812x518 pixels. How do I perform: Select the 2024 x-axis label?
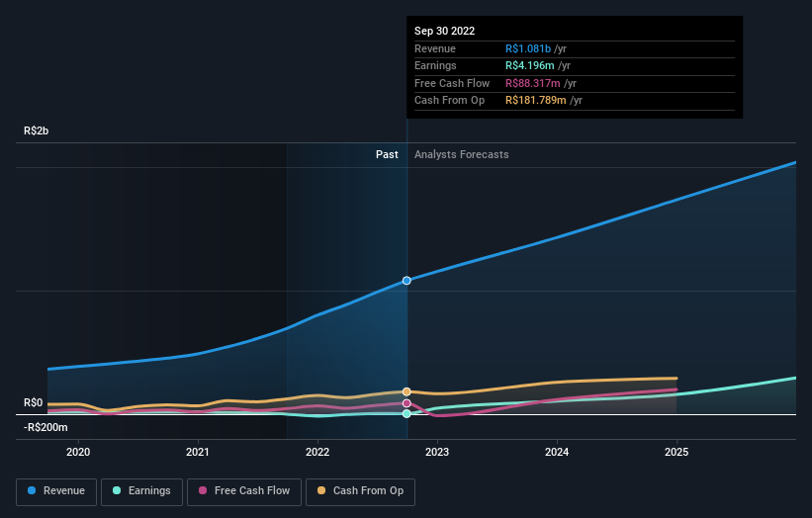click(557, 452)
